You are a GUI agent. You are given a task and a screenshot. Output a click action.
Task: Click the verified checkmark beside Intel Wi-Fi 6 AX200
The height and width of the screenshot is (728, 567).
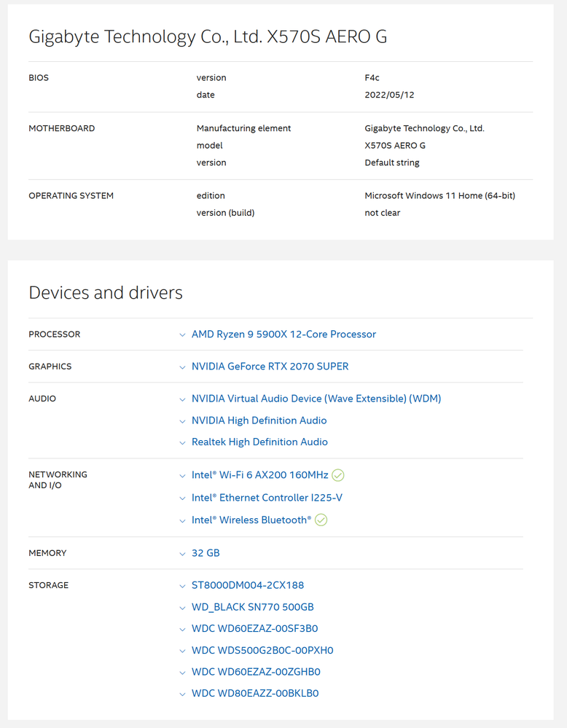click(x=337, y=475)
